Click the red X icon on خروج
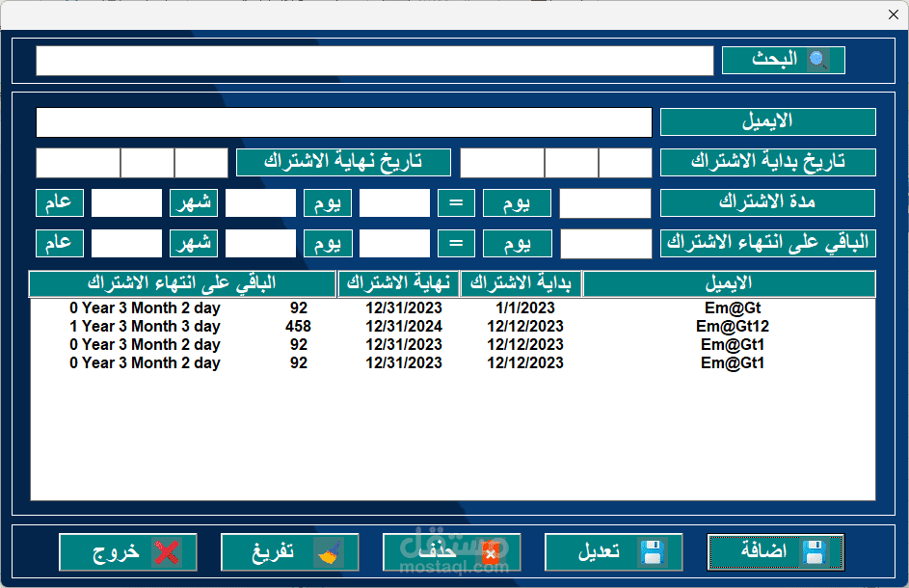This screenshot has width=909, height=588. pos(167,552)
